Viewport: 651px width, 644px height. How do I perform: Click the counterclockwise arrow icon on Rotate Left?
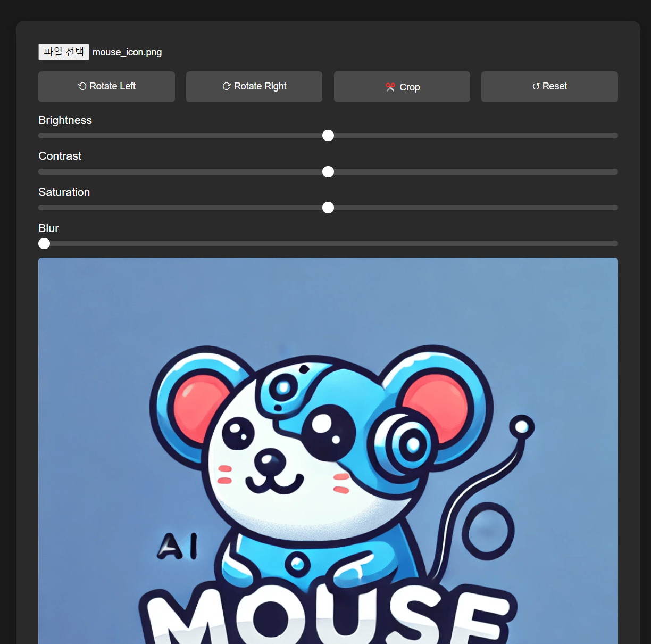(x=82, y=86)
